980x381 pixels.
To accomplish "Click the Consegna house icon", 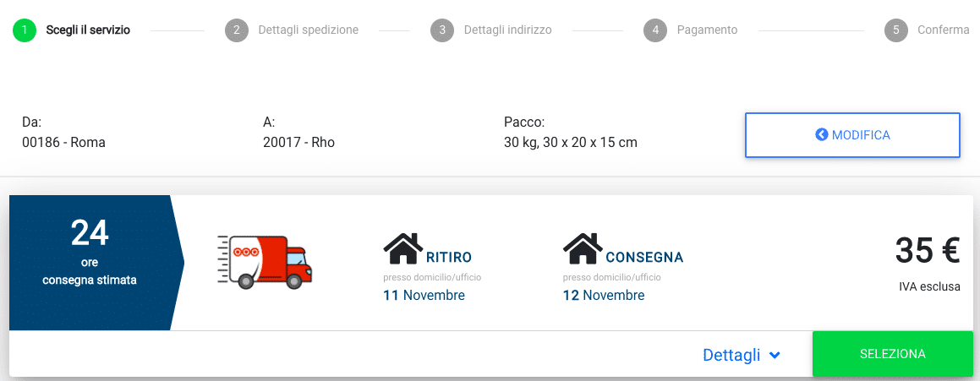I will point(583,248).
